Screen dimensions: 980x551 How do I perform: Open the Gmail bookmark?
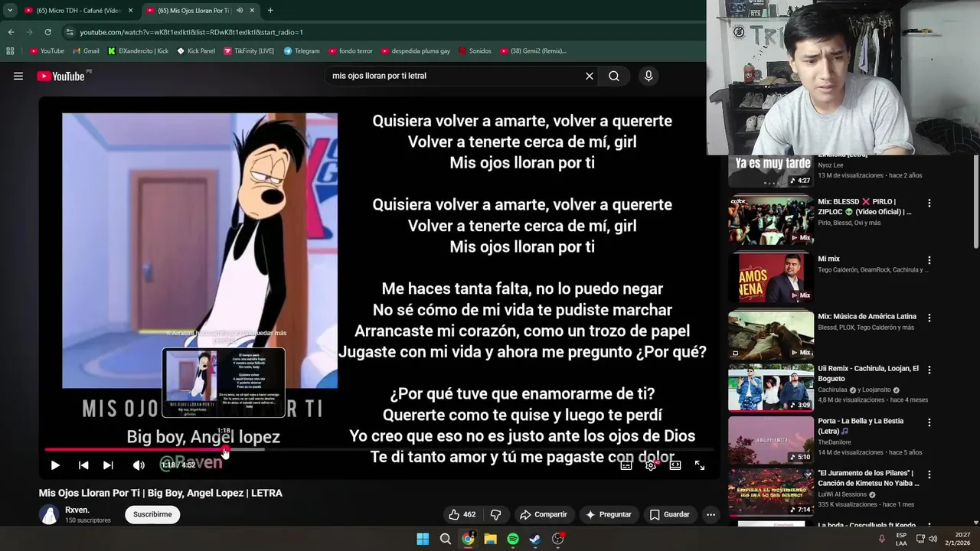86,51
